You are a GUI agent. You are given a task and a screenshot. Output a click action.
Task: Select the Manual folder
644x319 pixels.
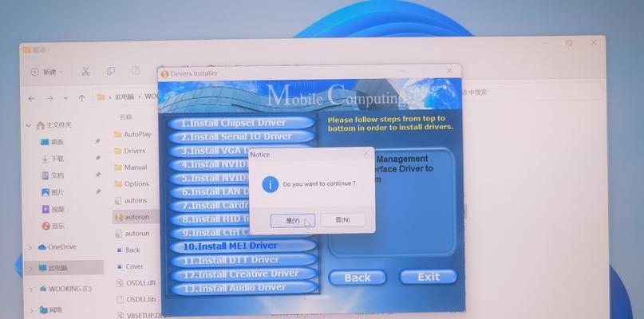[131, 167]
